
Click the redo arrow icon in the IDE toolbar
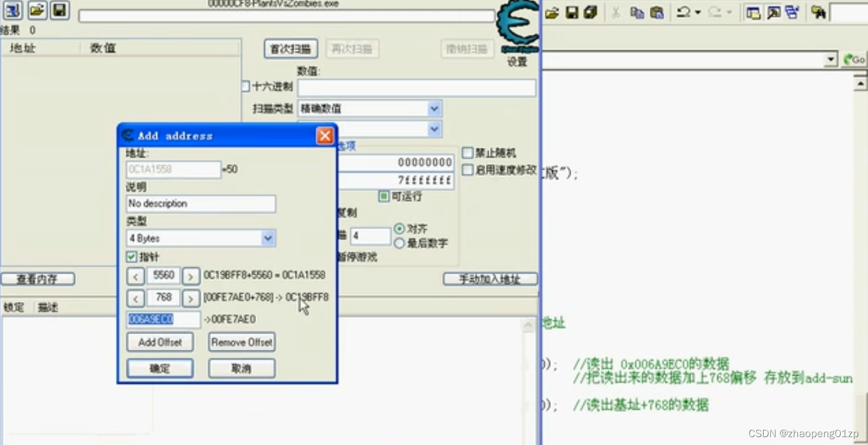[x=716, y=13]
